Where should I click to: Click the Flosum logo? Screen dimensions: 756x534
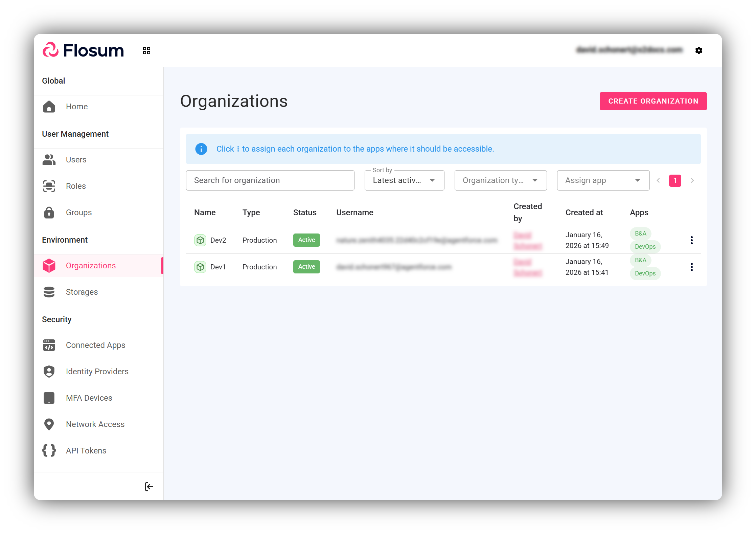[x=83, y=50]
